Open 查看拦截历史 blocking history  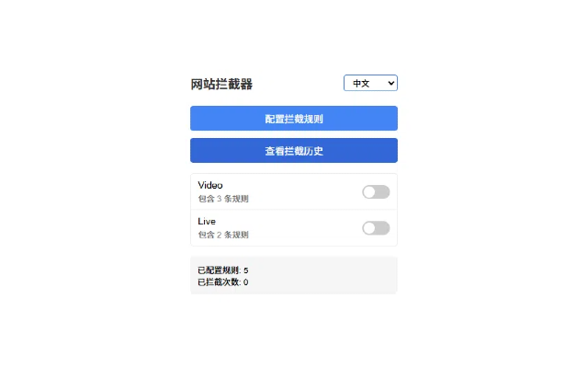pos(294,151)
